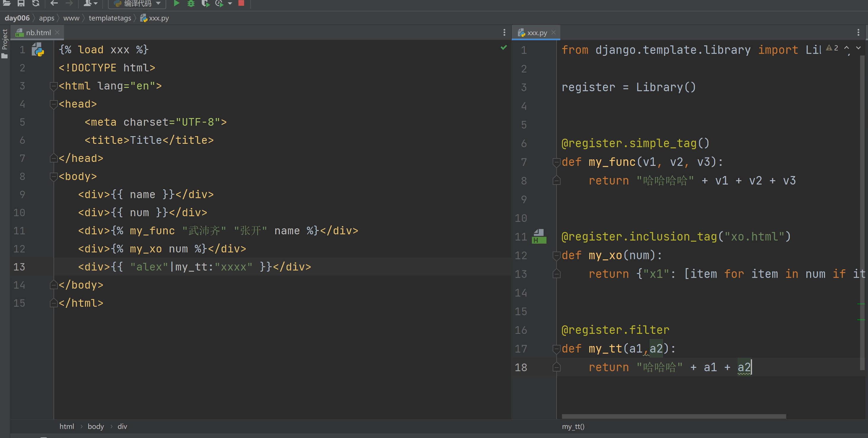
Task: Click the Save All floppy icon
Action: tap(21, 3)
